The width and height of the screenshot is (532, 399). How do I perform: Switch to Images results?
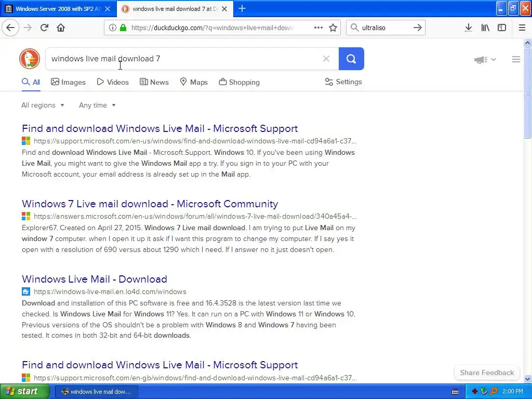[68, 82]
